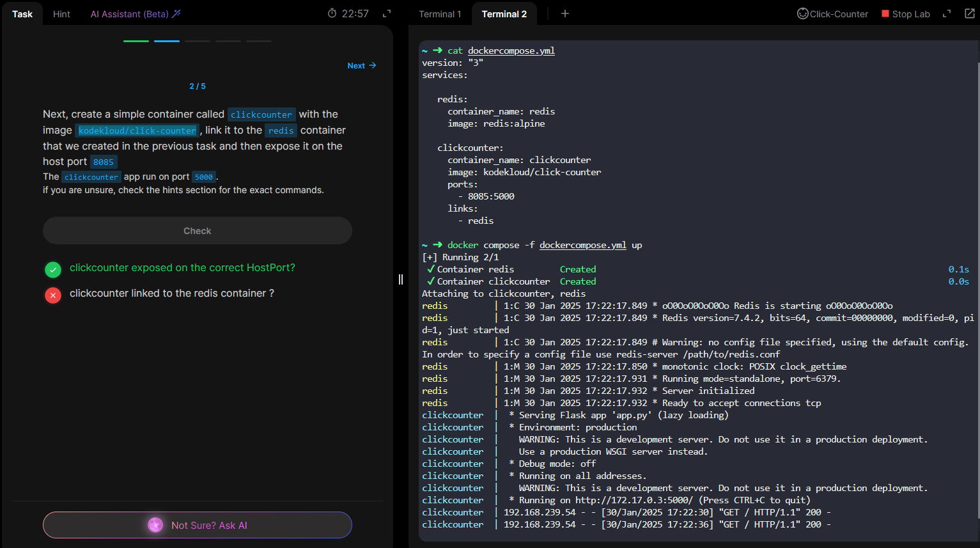Add a new terminal with plus icon

coord(565,13)
